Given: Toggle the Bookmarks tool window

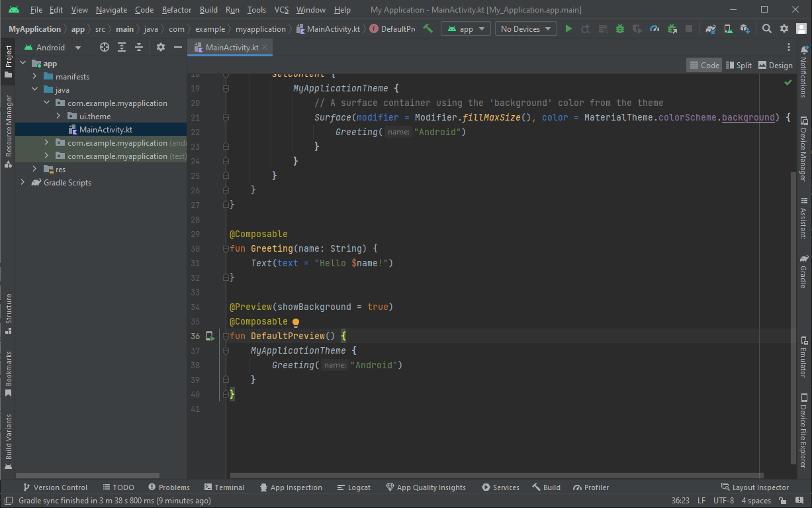Looking at the screenshot, I should point(8,373).
